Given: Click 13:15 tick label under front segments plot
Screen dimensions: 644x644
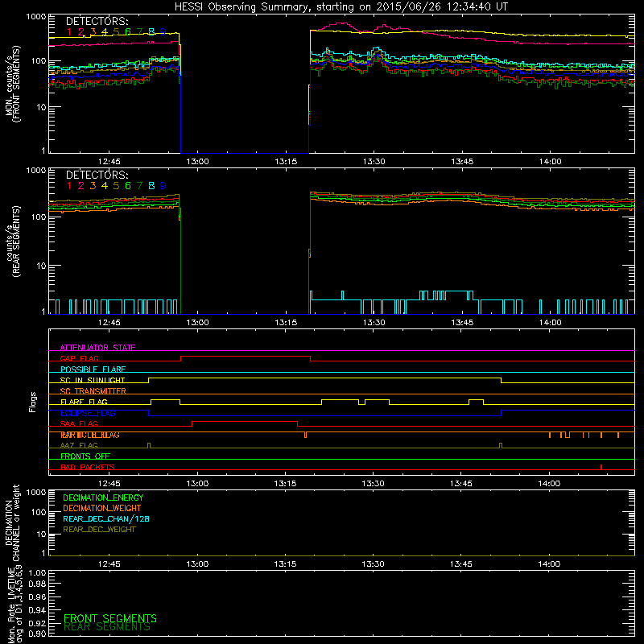Looking at the screenshot, I should pos(286,162).
